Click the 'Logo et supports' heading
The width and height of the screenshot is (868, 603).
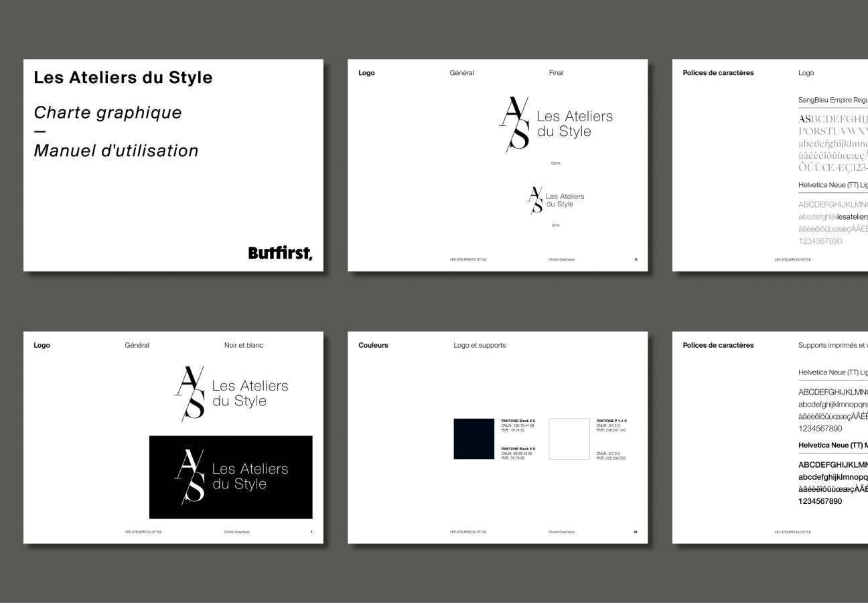pos(480,346)
